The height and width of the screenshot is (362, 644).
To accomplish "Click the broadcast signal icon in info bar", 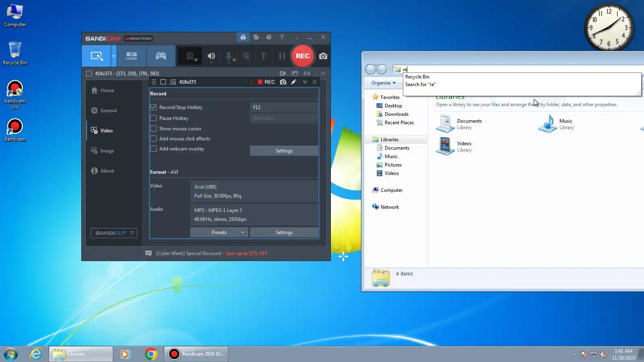I will click(307, 74).
